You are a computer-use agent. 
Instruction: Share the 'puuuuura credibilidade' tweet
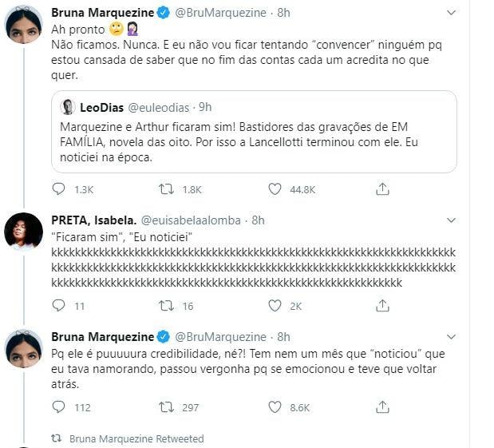(x=382, y=407)
